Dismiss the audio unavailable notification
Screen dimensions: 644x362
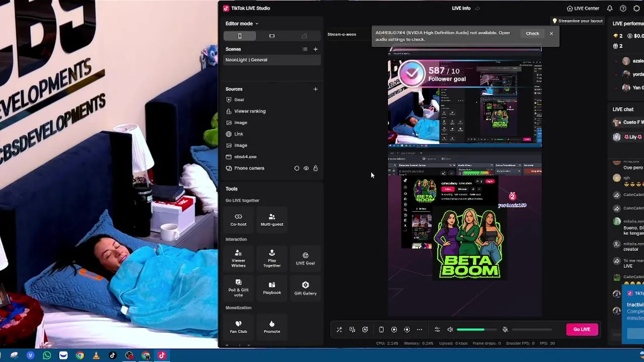551,33
